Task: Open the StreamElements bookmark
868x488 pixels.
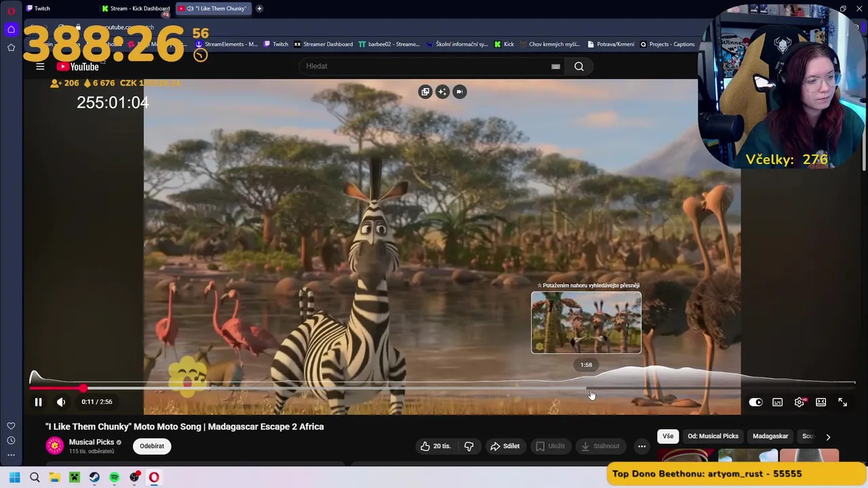Action: click(226, 44)
